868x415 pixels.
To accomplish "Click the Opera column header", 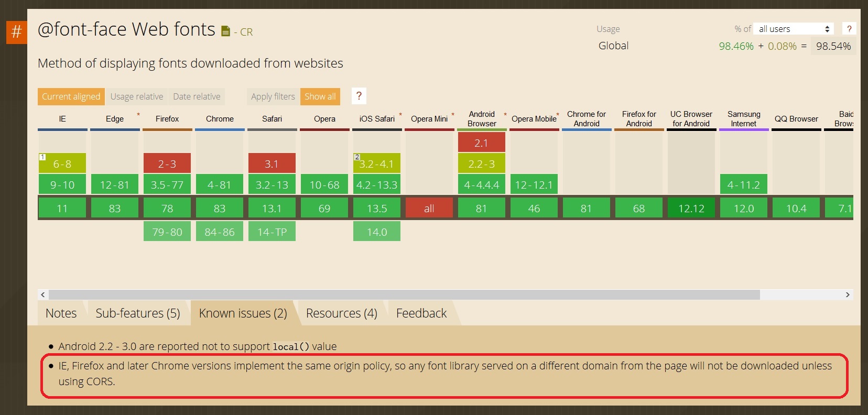I will pyautogui.click(x=324, y=119).
